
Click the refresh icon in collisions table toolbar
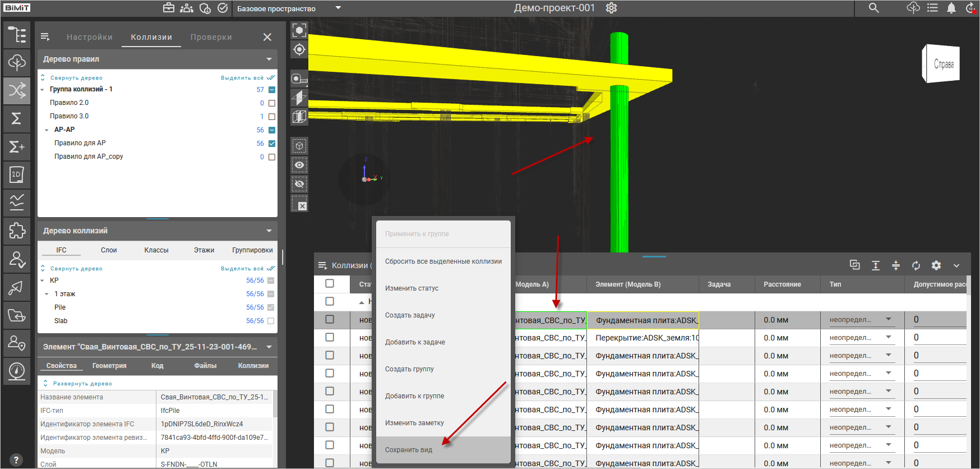[x=916, y=265]
